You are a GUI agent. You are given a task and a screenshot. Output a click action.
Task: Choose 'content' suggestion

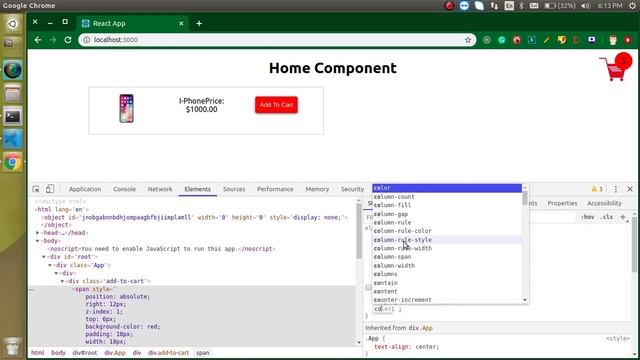click(x=447, y=291)
